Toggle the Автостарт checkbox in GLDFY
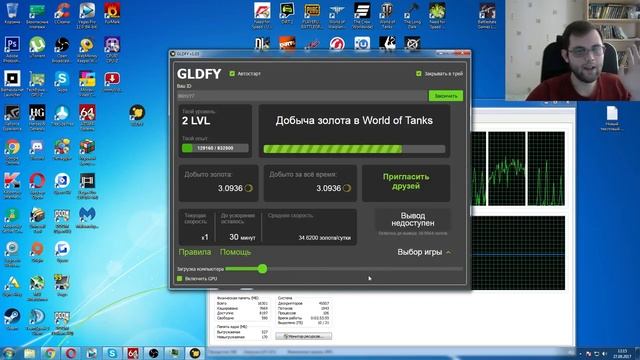640x360 pixels. click(232, 73)
